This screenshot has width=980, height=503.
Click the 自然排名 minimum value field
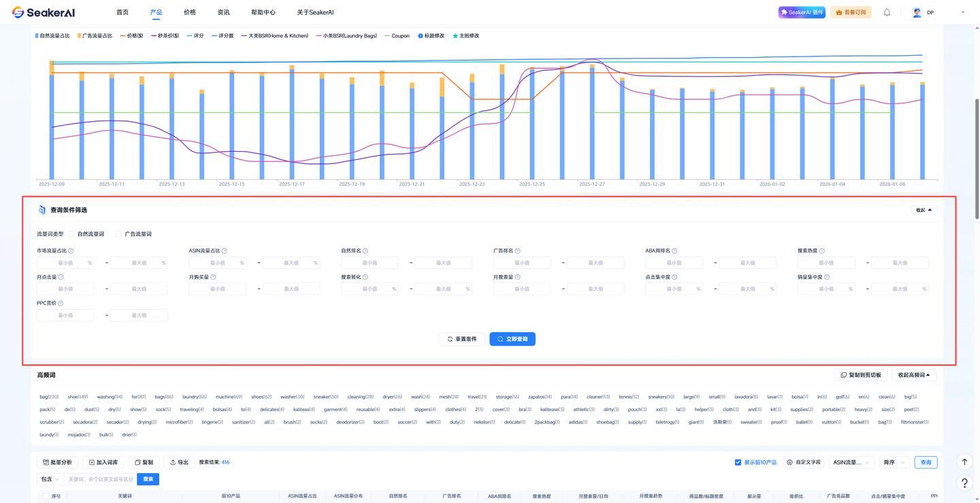pos(370,263)
